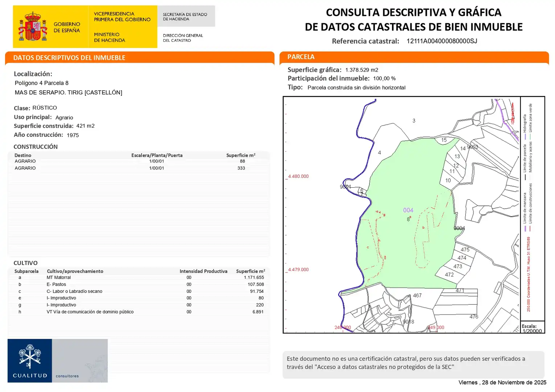Click the 'Destino' column header
This screenshot has width=555, height=392.
23,155
